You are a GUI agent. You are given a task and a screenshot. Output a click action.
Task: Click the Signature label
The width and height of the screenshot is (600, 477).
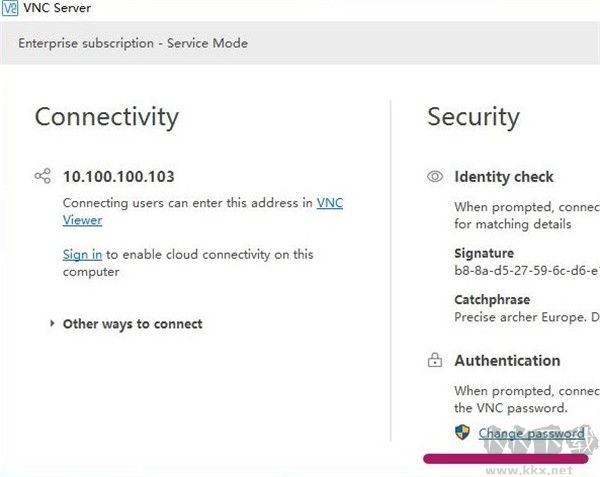click(483, 254)
